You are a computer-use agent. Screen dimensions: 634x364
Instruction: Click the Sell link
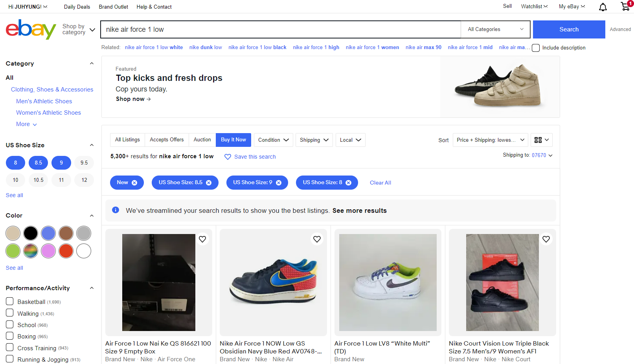point(507,6)
